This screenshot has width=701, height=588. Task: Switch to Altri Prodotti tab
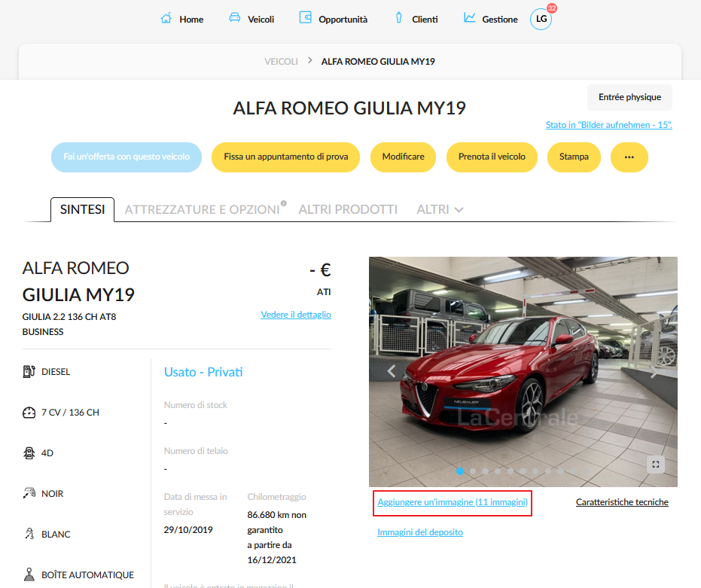pos(348,209)
